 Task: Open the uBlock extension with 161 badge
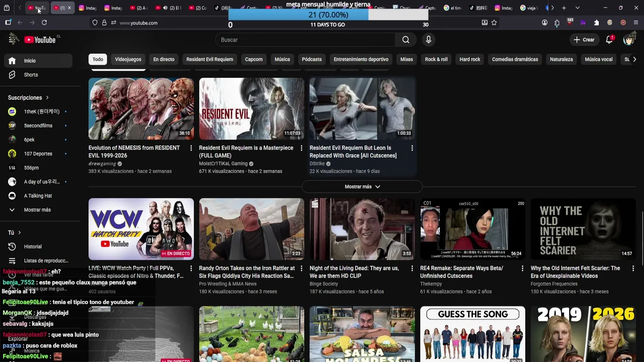click(570, 23)
